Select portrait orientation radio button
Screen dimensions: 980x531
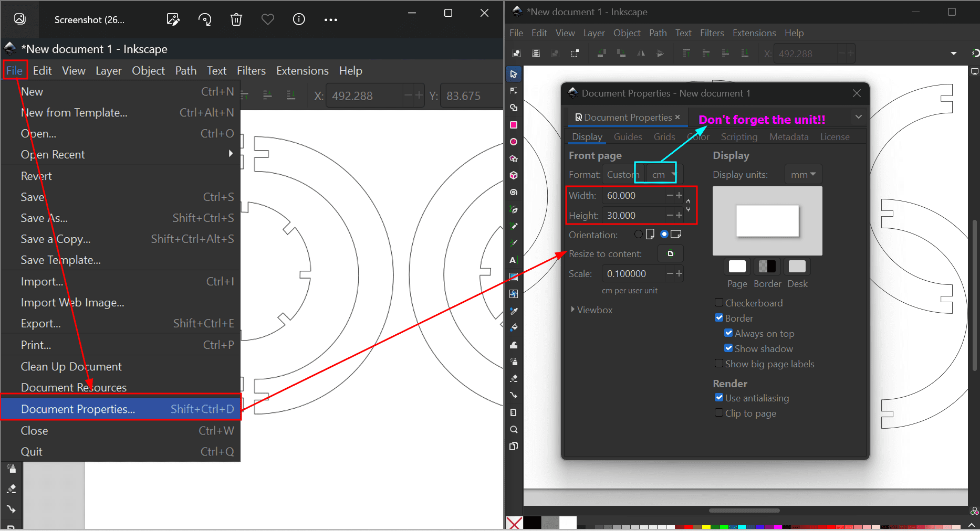coord(638,234)
